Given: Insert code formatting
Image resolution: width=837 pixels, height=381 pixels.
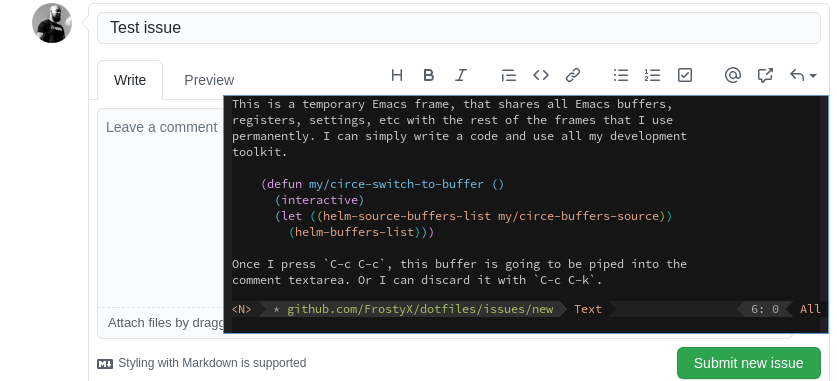Looking at the screenshot, I should (541, 75).
